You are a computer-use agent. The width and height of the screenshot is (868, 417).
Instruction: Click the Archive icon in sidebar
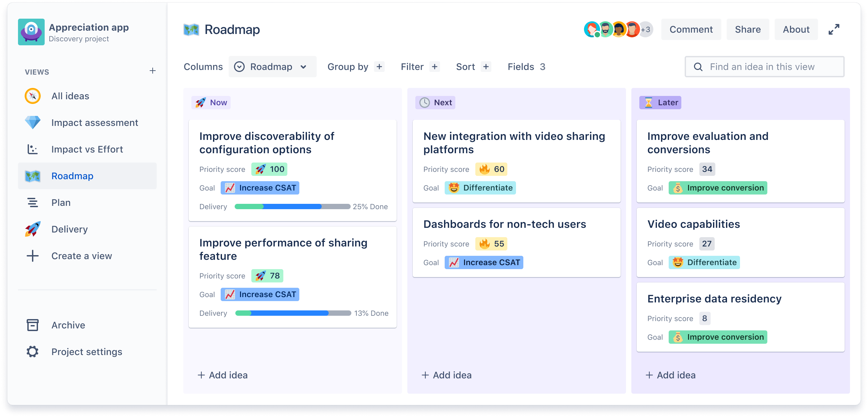32,325
